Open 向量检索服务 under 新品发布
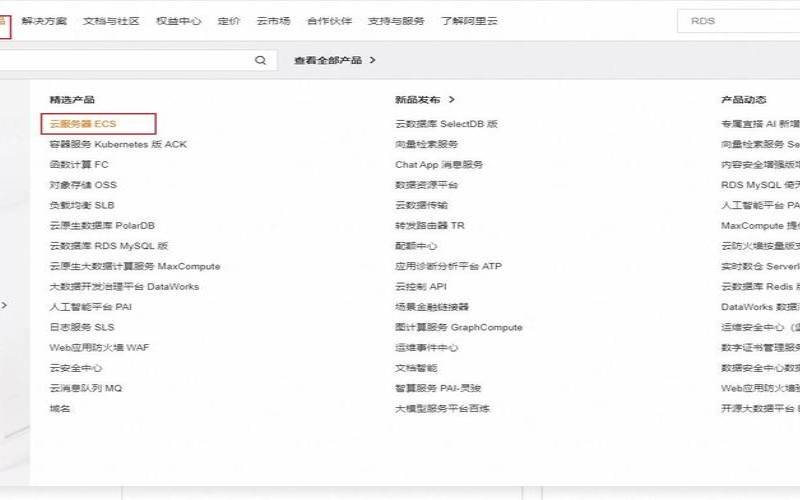Image resolution: width=800 pixels, height=500 pixels. (x=427, y=144)
